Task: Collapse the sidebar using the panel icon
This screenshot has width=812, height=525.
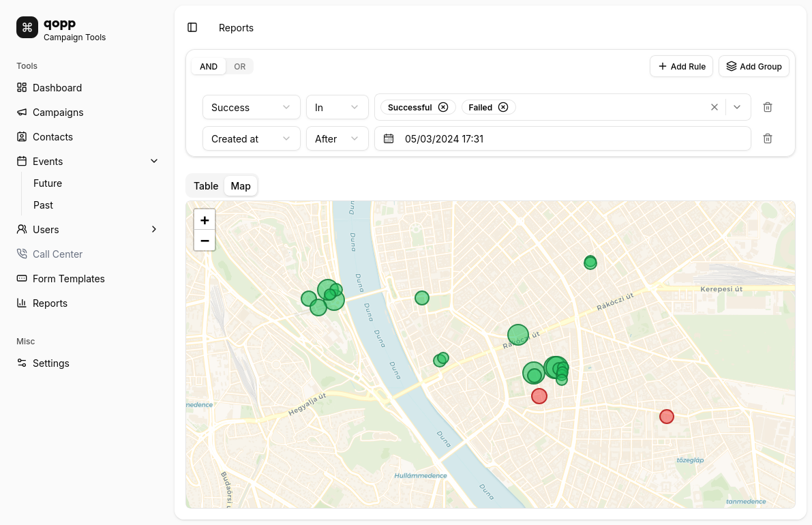Action: pos(192,27)
